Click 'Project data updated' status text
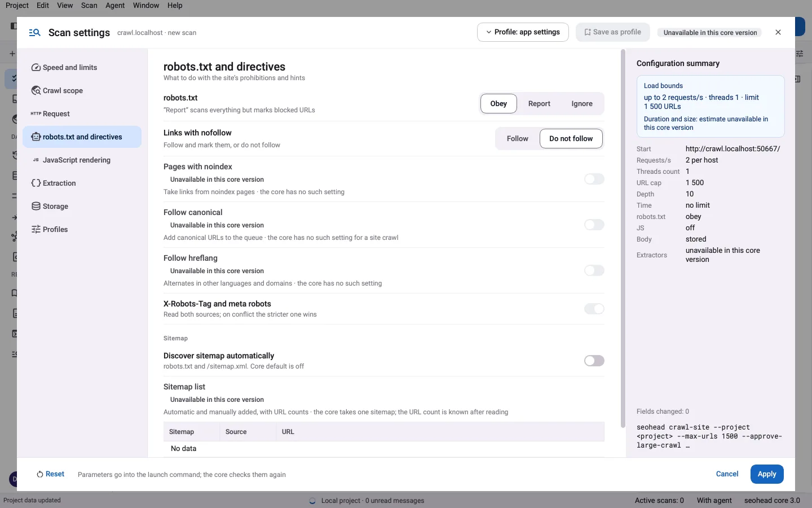The image size is (812, 508). click(x=32, y=500)
